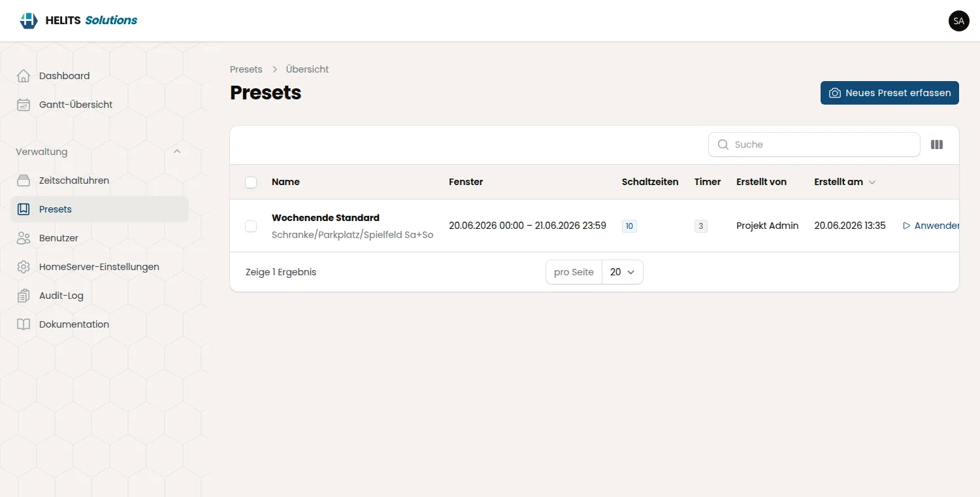Click the Verwaltung section label

click(42, 152)
